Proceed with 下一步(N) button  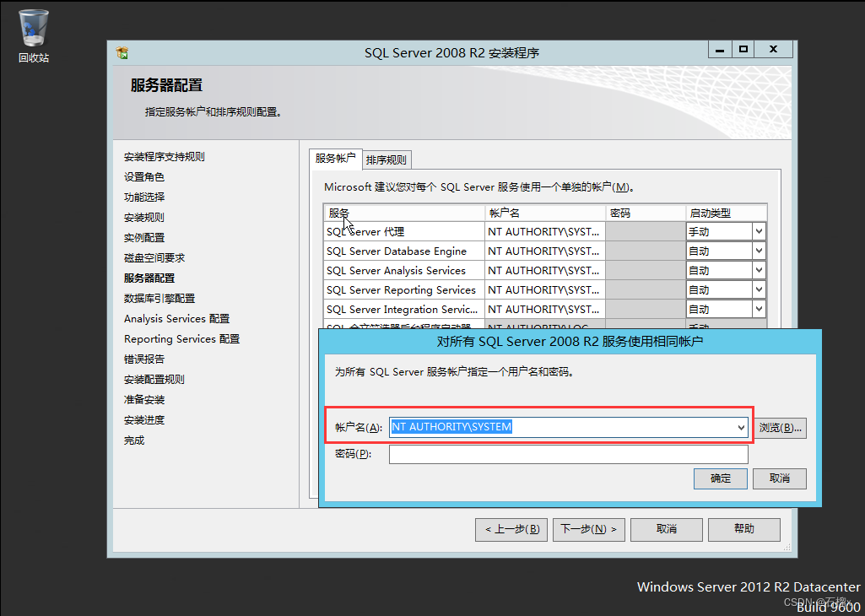coord(588,529)
